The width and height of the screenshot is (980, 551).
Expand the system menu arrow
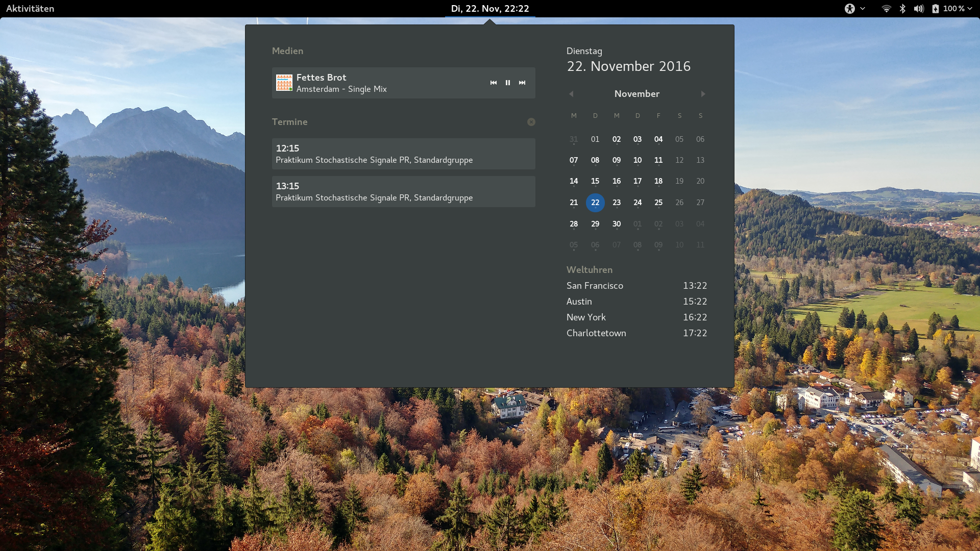click(x=970, y=9)
